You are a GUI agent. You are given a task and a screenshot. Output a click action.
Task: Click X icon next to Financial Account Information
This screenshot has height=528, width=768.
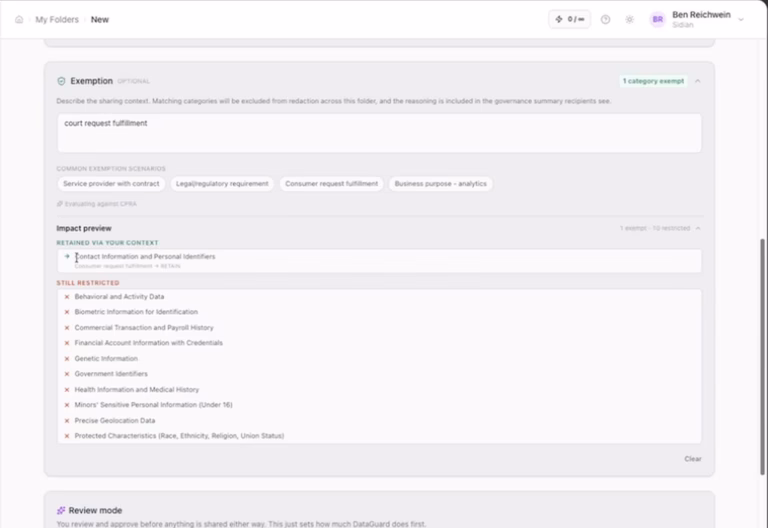tap(67, 343)
